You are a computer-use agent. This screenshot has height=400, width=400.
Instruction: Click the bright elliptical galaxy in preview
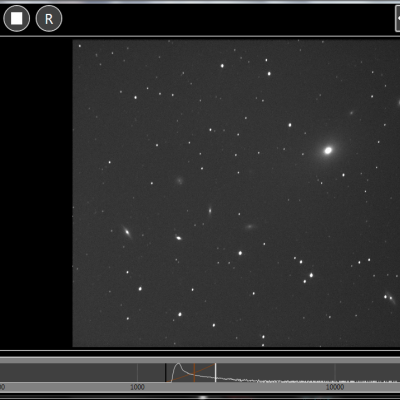click(328, 150)
